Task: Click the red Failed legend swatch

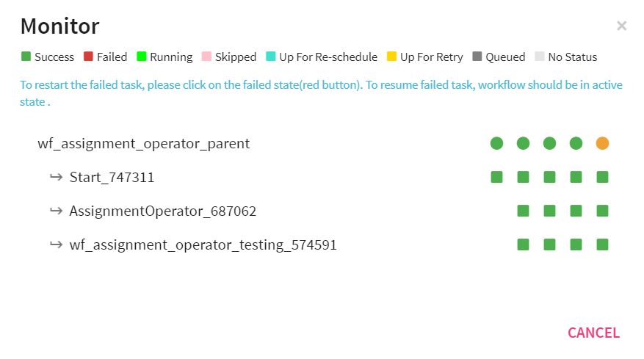Action: (88, 57)
